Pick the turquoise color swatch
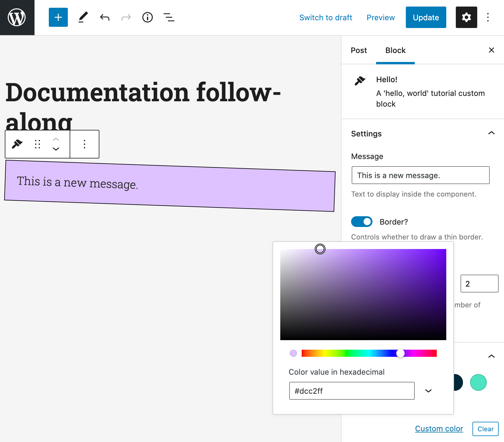This screenshot has height=442, width=504. (478, 382)
